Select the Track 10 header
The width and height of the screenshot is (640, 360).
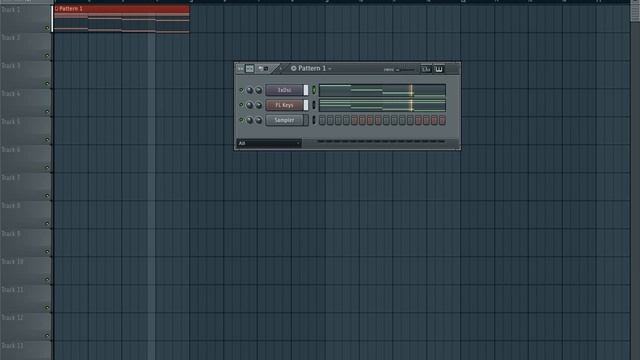pos(26,271)
